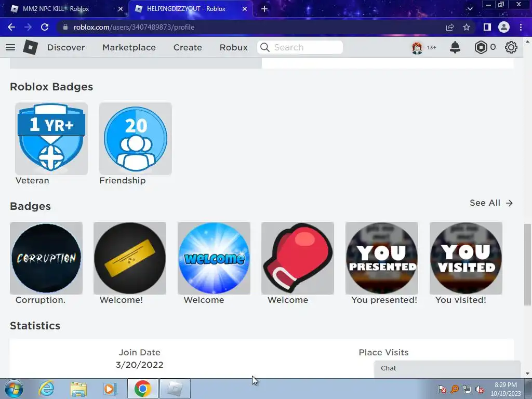
Task: Open the Veteran 1 YR+ badge
Action: point(51,139)
